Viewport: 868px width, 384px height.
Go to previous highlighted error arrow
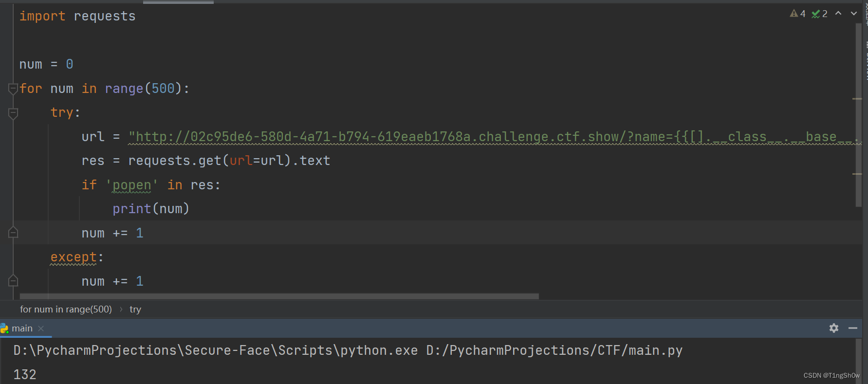pyautogui.click(x=838, y=13)
